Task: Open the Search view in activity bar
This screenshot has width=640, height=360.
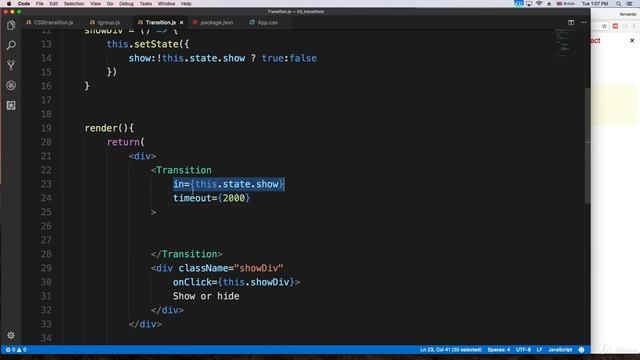Action: pos(11,45)
